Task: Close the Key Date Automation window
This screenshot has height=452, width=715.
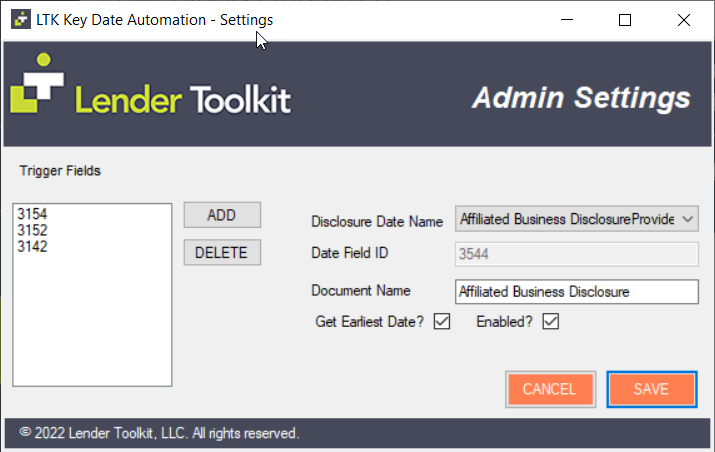Action: tap(683, 20)
